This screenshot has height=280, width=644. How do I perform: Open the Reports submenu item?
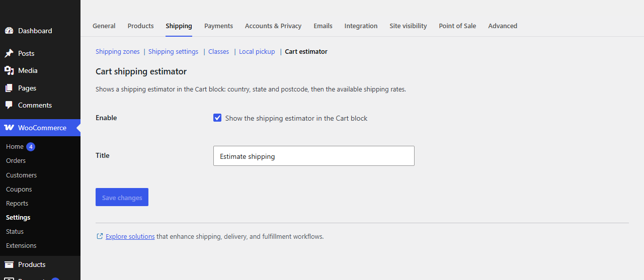coord(17,203)
